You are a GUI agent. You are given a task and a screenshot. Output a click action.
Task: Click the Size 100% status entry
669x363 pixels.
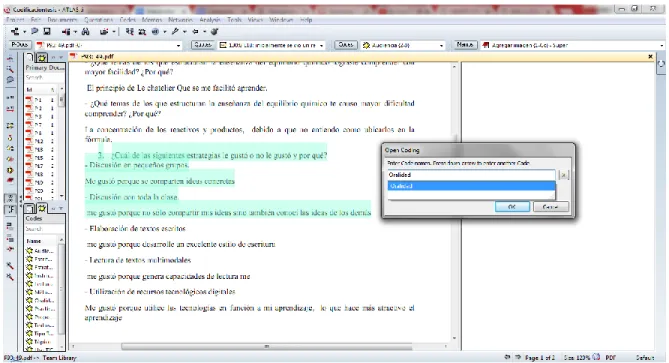click(576, 357)
